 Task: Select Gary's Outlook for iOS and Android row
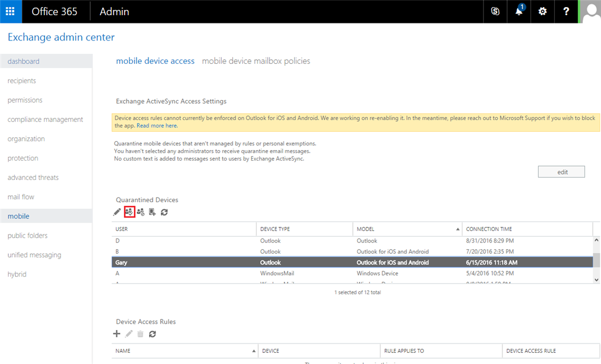tap(352, 263)
